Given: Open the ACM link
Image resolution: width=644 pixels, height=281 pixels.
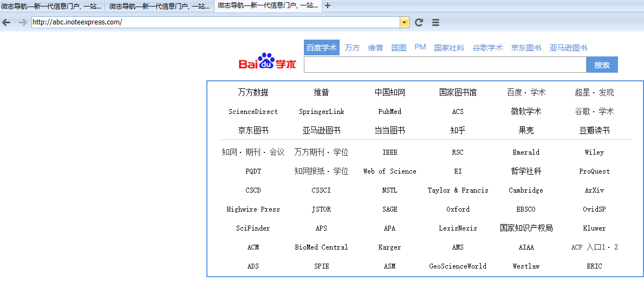Looking at the screenshot, I should tap(253, 247).
